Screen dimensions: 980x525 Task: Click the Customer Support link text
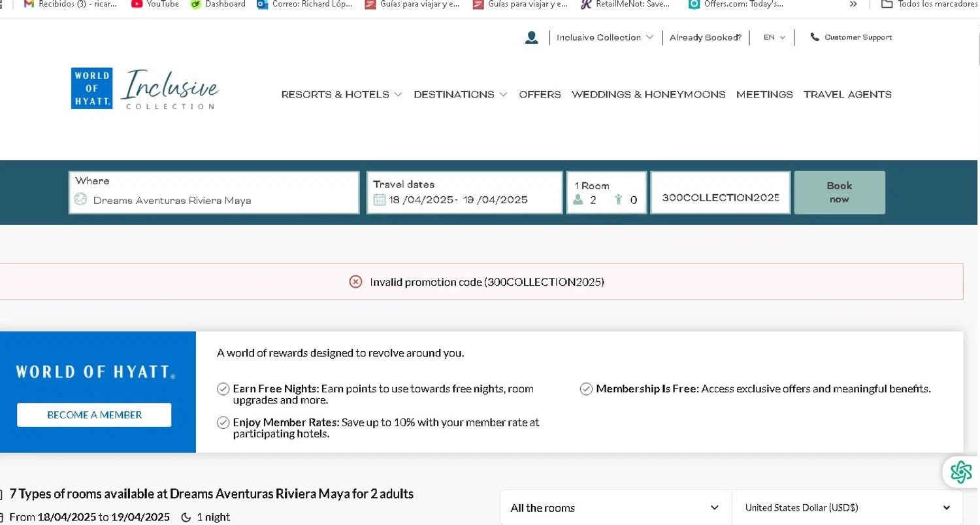(x=858, y=37)
